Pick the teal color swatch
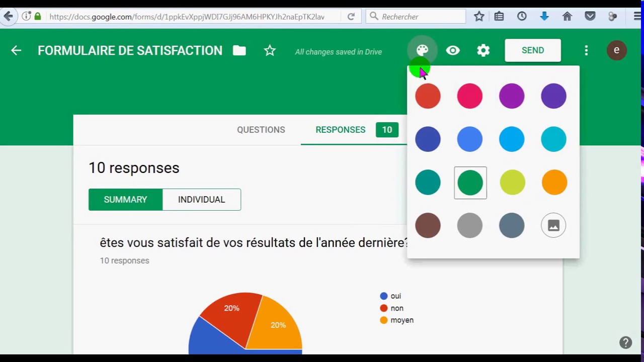The image size is (644, 362). 428,183
